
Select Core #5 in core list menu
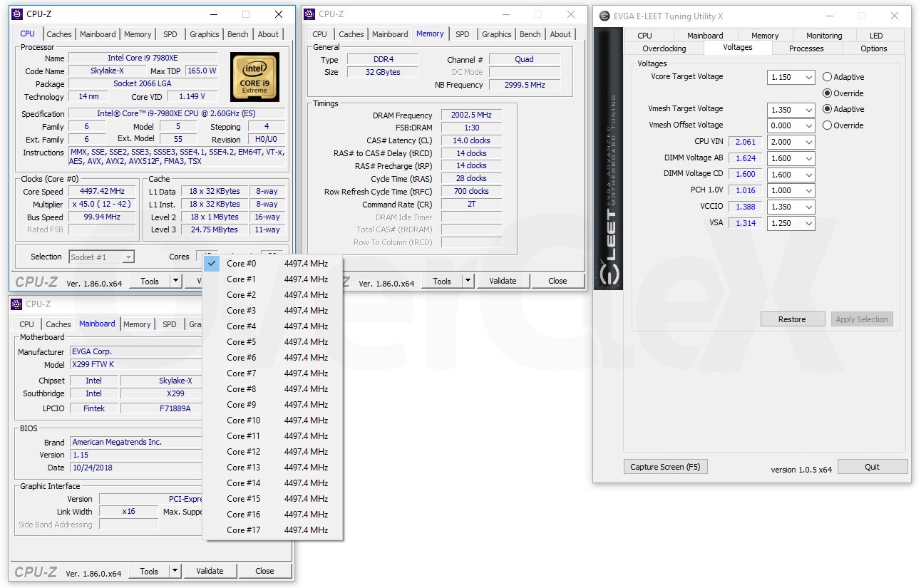[273, 342]
